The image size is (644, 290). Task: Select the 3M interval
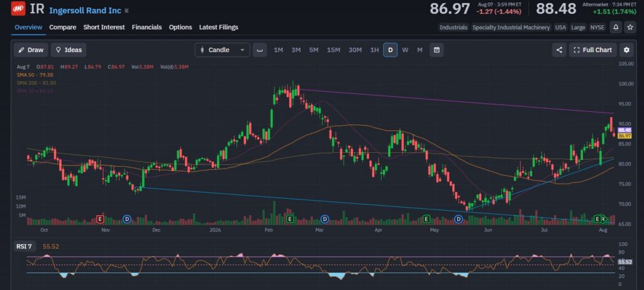296,50
